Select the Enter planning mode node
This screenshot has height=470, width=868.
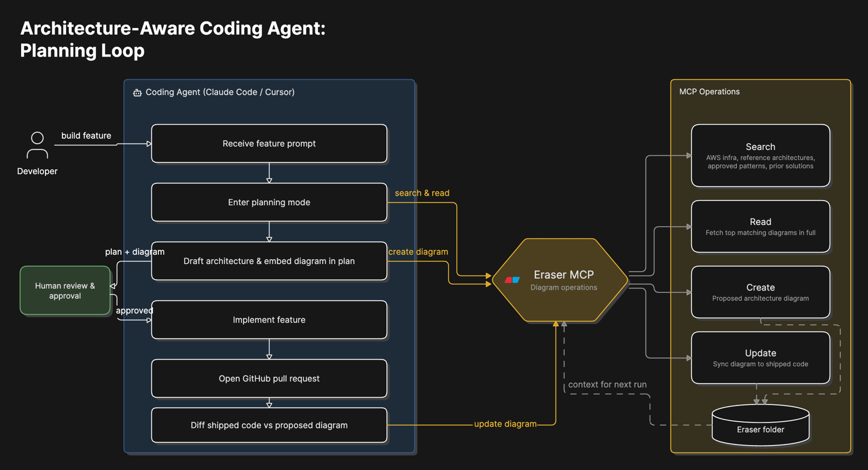pyautogui.click(x=269, y=202)
